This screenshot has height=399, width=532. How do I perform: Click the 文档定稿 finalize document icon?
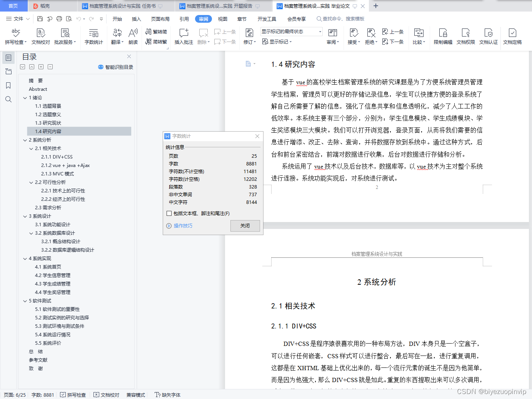pos(512,37)
